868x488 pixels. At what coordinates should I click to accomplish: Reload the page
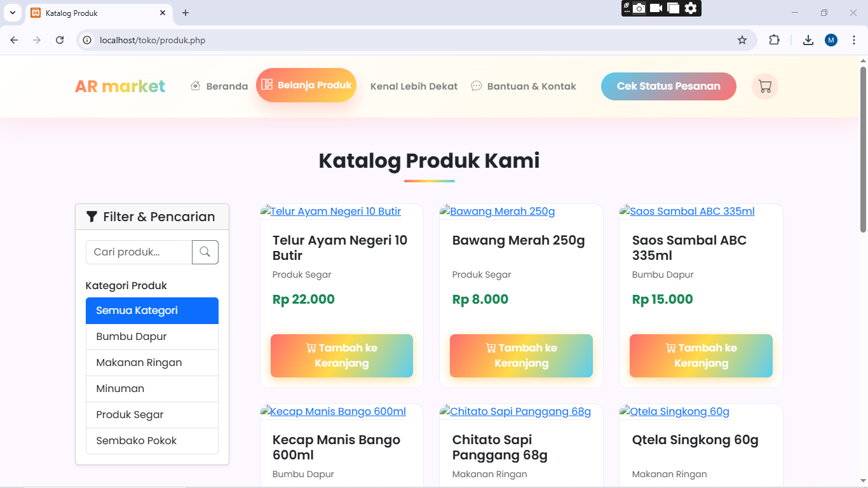(x=60, y=40)
